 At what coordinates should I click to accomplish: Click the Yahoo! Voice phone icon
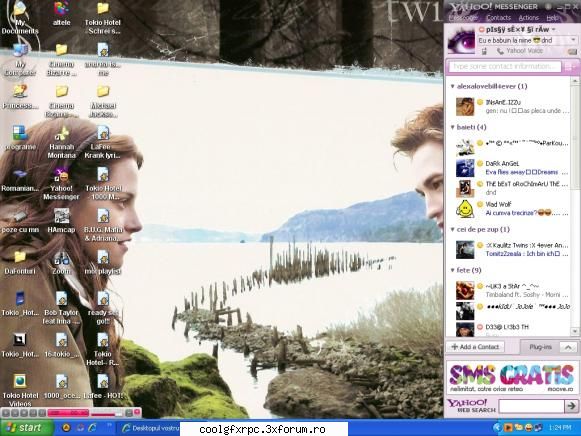500,51
